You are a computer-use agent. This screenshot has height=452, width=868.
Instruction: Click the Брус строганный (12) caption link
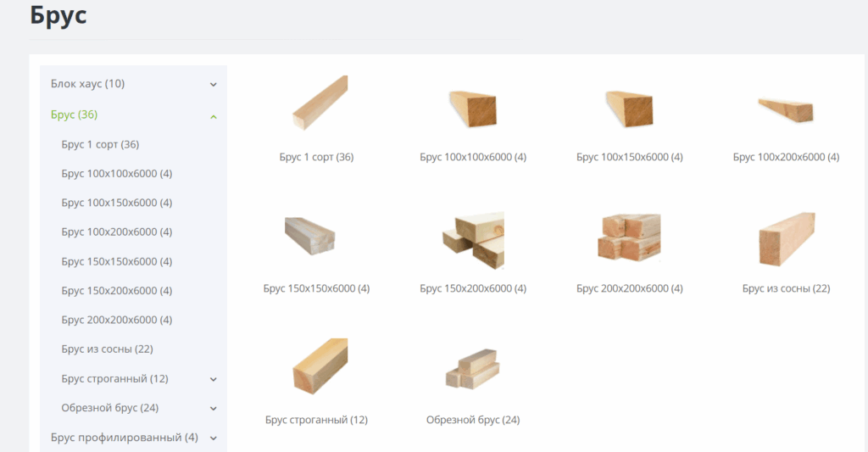[x=316, y=420]
